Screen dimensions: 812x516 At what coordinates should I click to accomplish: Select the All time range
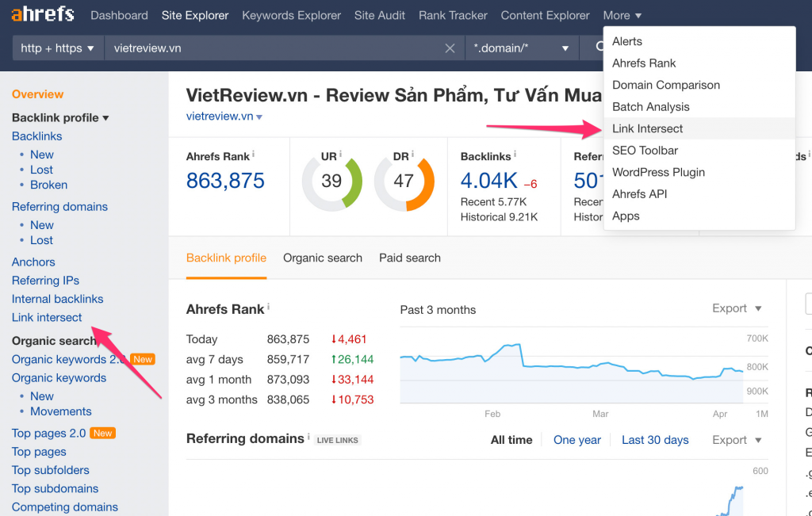point(511,440)
